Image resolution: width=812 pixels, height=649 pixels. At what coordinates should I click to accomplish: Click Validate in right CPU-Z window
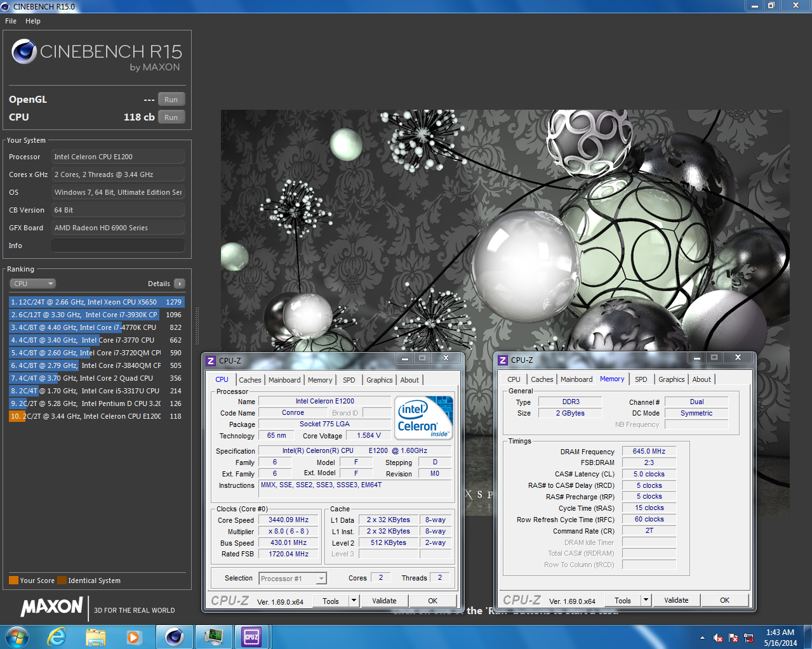point(676,600)
